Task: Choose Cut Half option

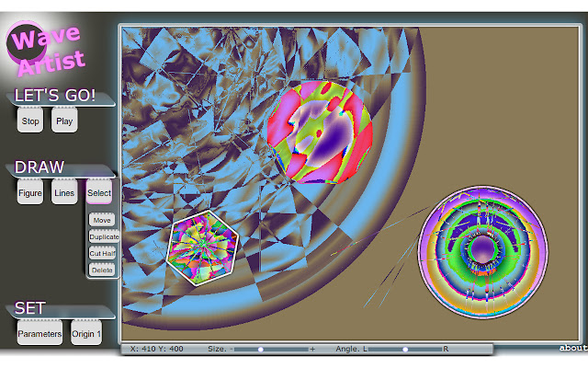Action: click(102, 254)
